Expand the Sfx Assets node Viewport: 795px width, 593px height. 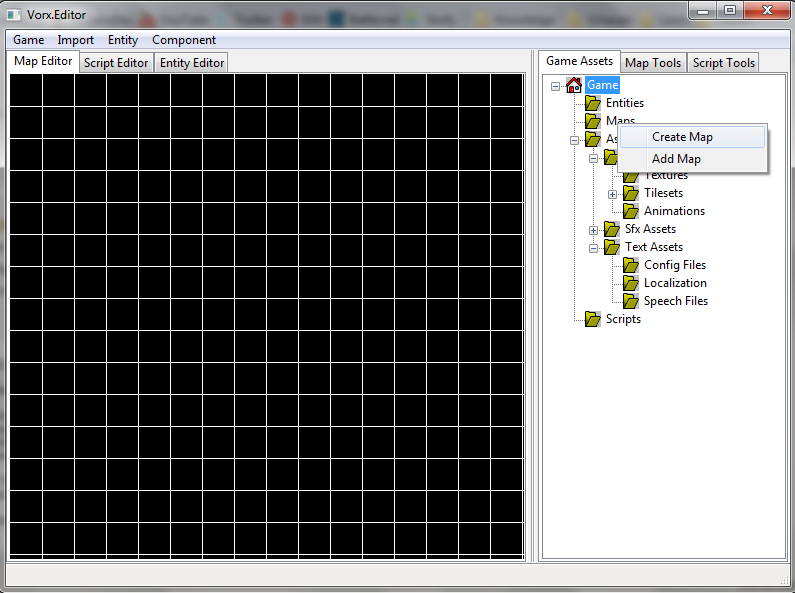(594, 230)
